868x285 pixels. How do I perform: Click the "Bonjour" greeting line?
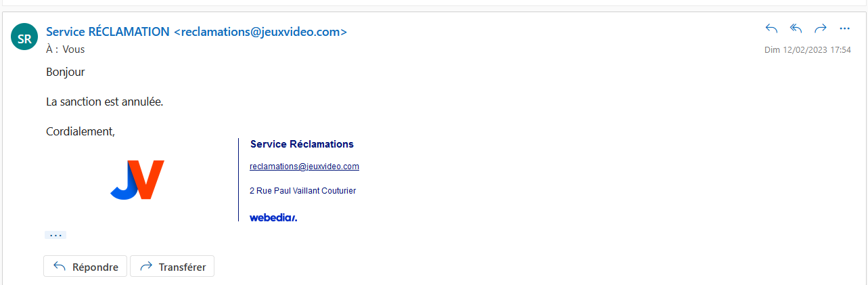pyautogui.click(x=65, y=71)
